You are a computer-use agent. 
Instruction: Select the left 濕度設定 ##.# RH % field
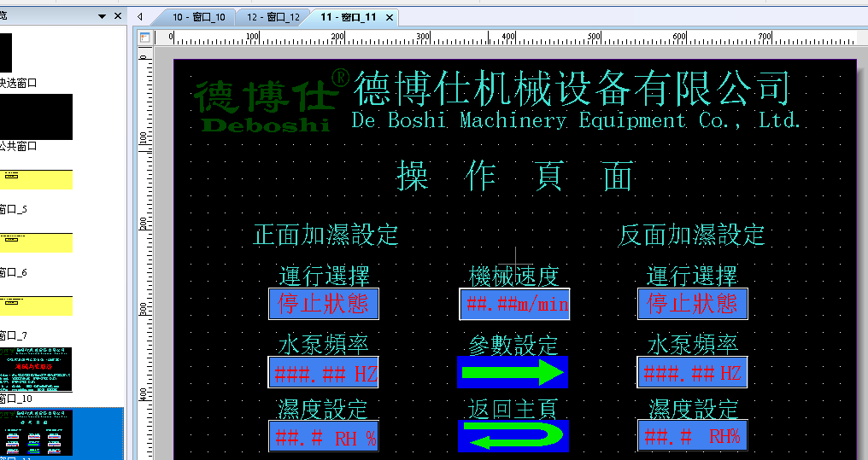coord(323,437)
